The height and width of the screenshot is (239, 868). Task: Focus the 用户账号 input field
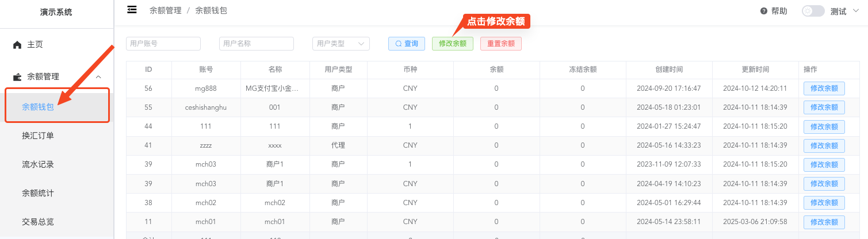163,44
